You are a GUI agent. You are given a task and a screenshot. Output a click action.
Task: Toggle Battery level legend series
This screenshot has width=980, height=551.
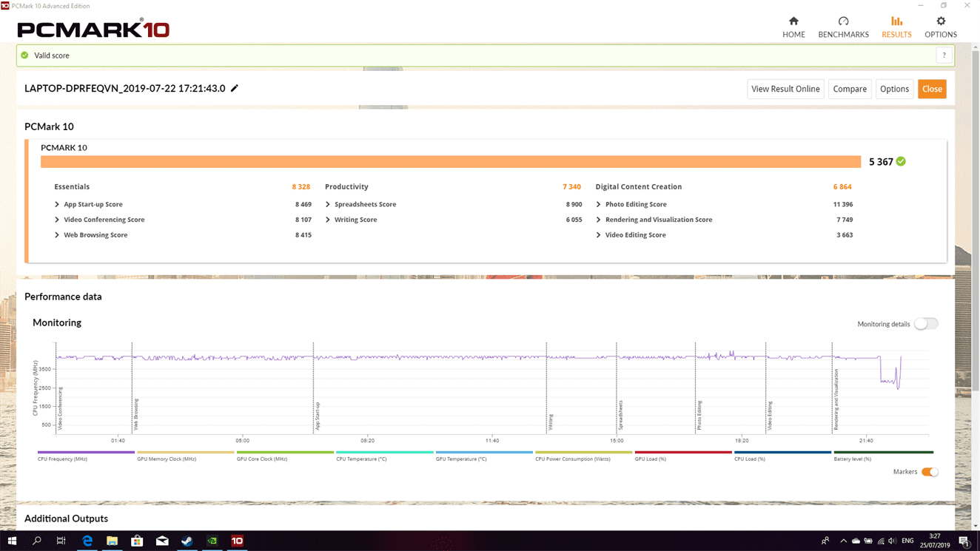(883, 456)
